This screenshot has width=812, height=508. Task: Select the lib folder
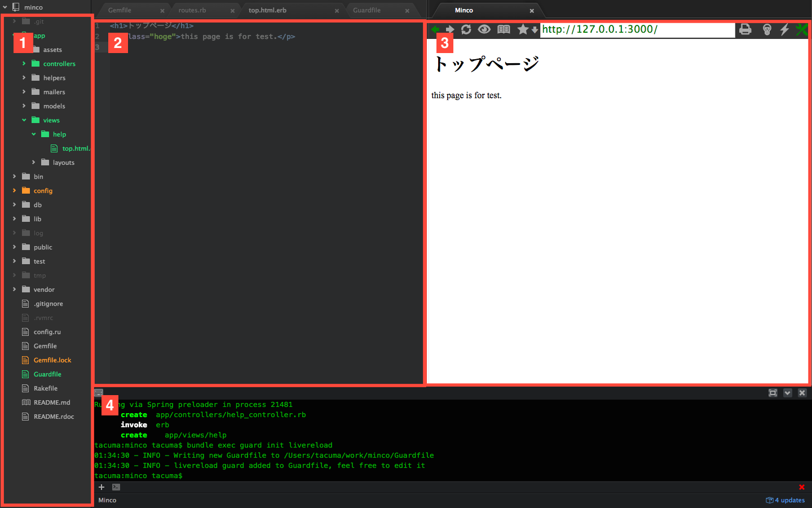pyautogui.click(x=32, y=219)
